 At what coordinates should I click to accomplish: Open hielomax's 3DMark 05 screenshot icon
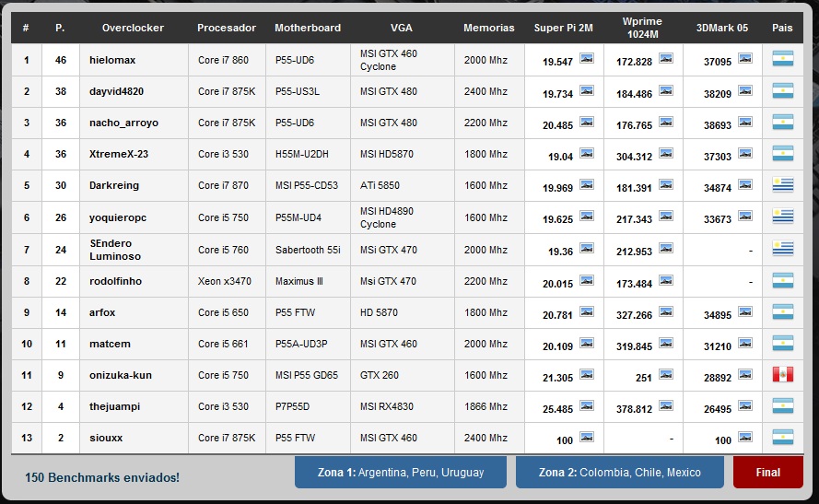point(744,58)
